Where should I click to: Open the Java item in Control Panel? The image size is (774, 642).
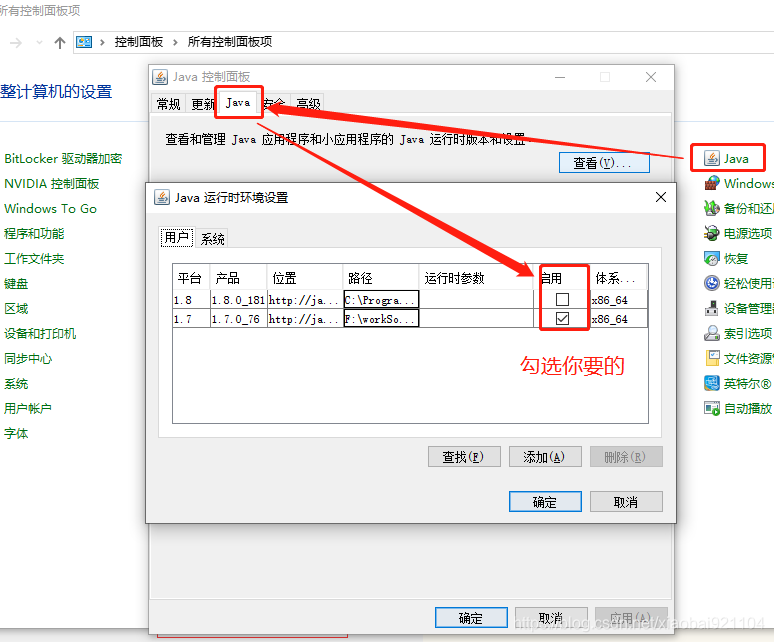[x=726, y=158]
